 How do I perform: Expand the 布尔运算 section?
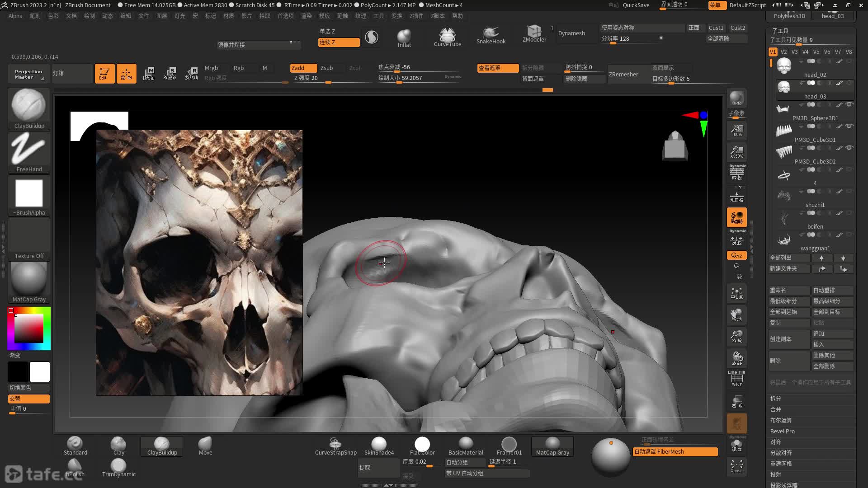[x=781, y=420]
